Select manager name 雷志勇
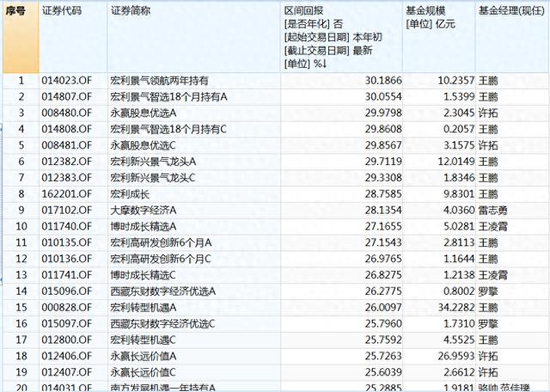This screenshot has height=392, width=550. pos(492,211)
